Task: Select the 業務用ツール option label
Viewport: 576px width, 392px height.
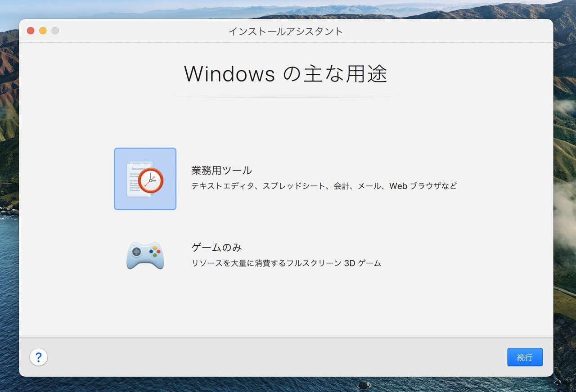Action: 221,171
